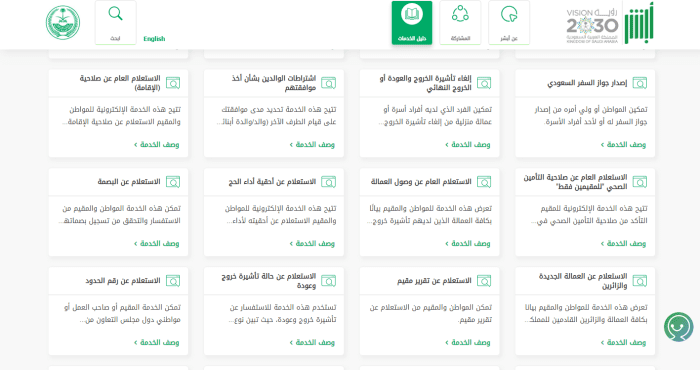Click the icon beside إصدار جواز السفر السعودي
Screen dimensions: 700x370
pos(640,83)
